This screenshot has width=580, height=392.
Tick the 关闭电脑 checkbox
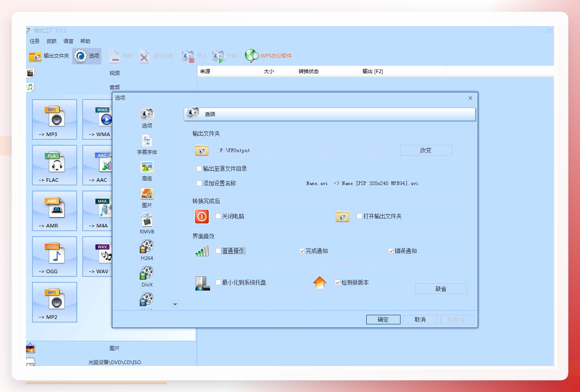point(218,216)
